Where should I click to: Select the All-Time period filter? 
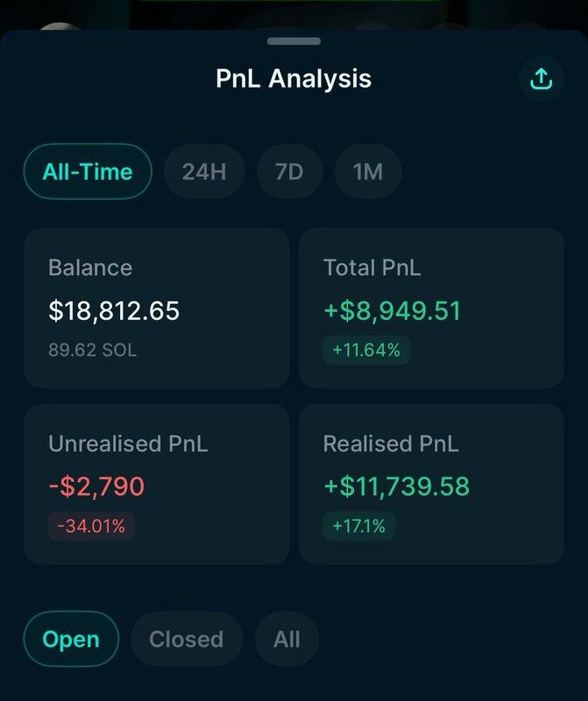[x=88, y=172]
